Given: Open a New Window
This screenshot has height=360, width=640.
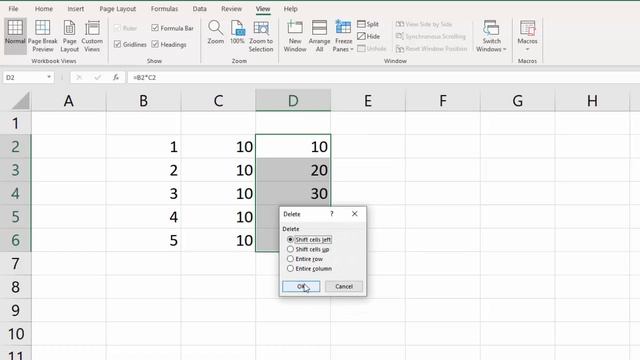Looking at the screenshot, I should 295,36.
